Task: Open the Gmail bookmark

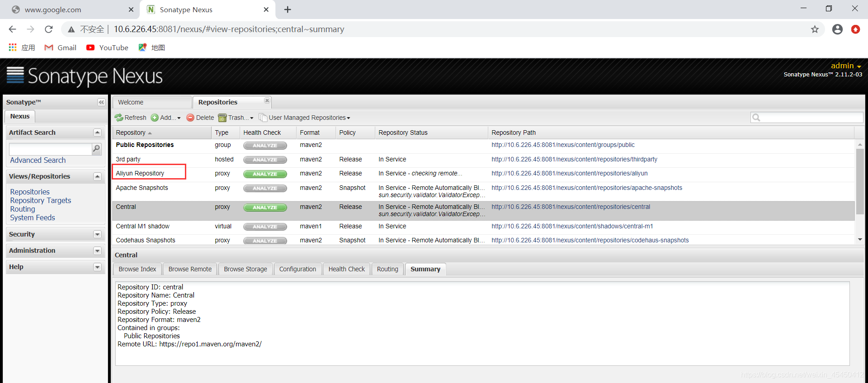Action: (x=61, y=47)
